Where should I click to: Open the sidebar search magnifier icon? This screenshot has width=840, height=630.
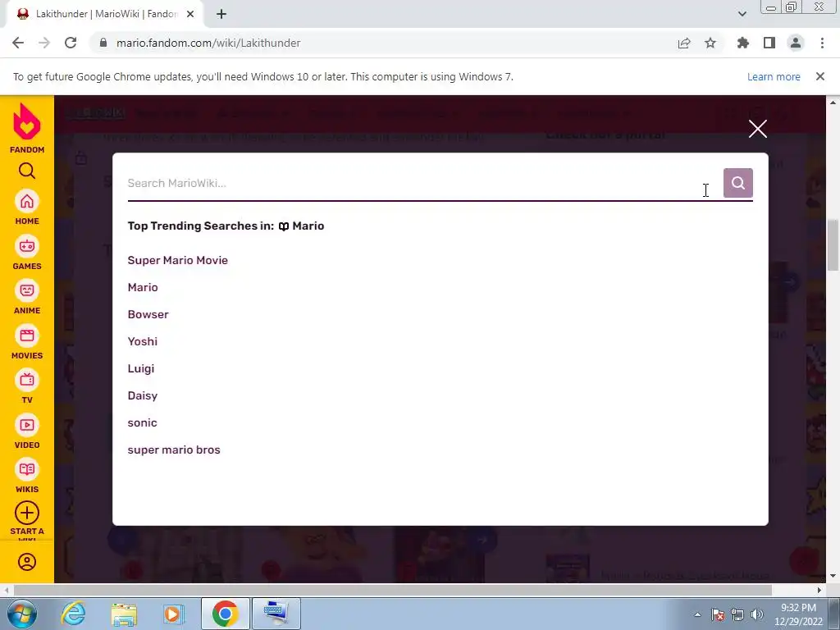click(x=27, y=171)
